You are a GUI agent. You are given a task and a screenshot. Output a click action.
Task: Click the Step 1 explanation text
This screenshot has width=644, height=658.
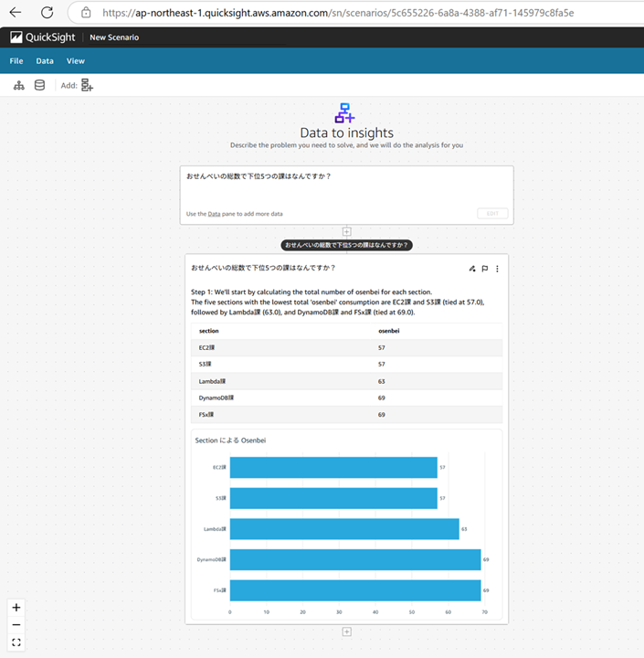[338, 302]
